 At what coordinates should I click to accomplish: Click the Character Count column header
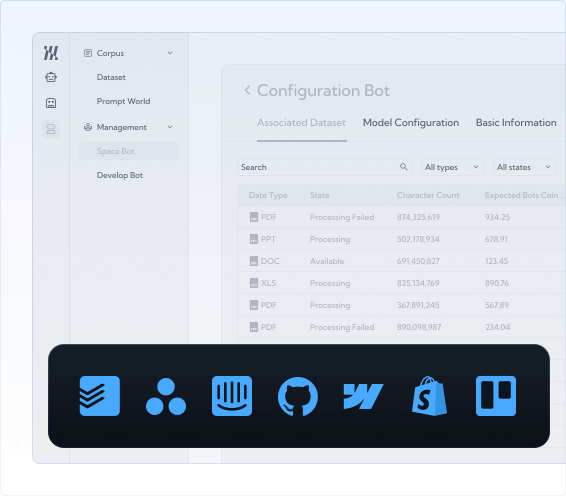click(x=428, y=195)
